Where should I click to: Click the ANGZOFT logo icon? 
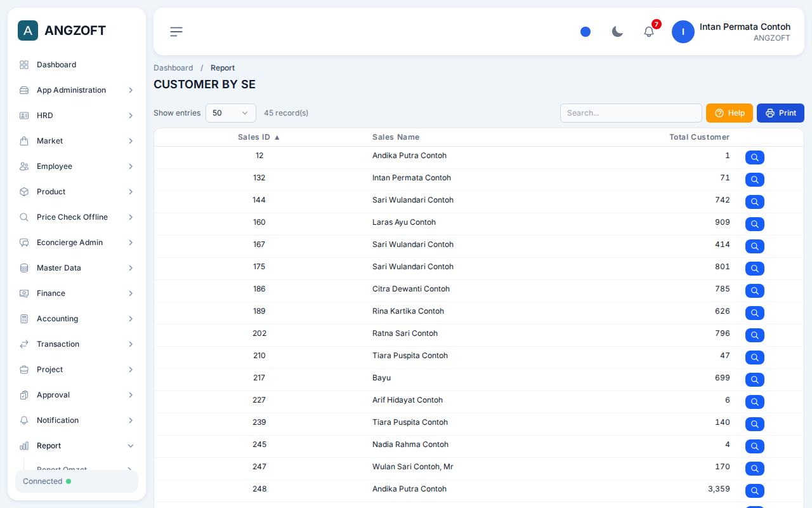[x=28, y=30]
